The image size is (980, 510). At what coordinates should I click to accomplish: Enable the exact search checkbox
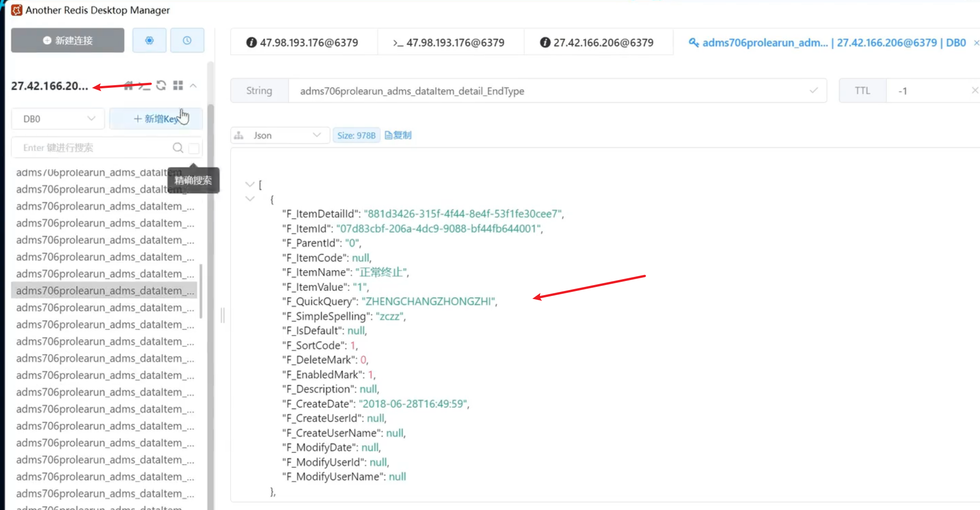[194, 148]
